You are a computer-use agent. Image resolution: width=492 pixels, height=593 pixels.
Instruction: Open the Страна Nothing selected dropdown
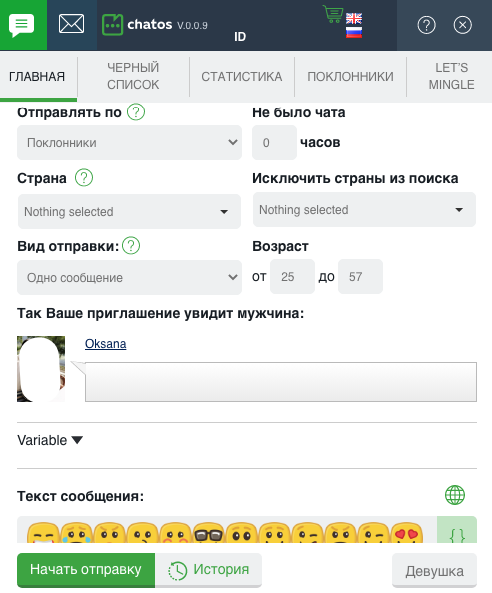click(x=129, y=211)
